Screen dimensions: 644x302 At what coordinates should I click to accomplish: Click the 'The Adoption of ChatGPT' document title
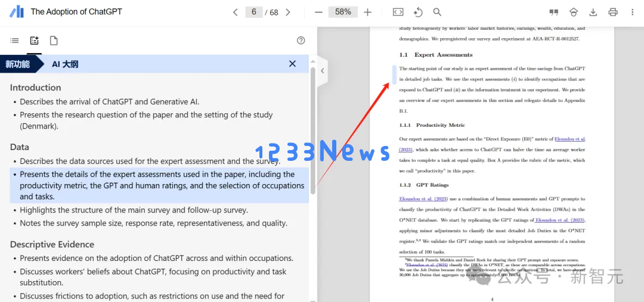click(76, 12)
